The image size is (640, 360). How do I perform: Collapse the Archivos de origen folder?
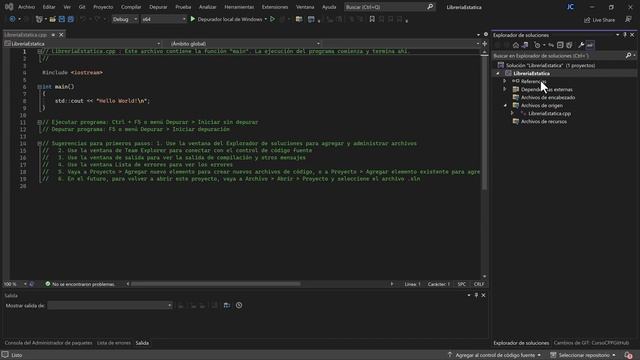pyautogui.click(x=505, y=105)
